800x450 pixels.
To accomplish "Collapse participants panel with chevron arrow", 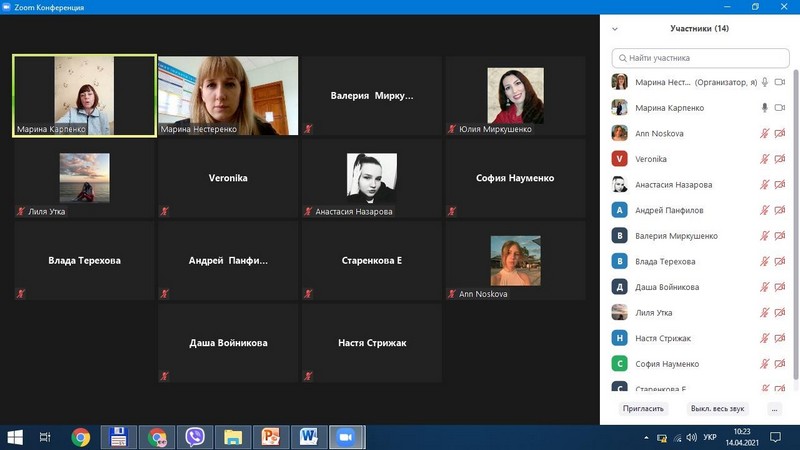I will pyautogui.click(x=615, y=29).
